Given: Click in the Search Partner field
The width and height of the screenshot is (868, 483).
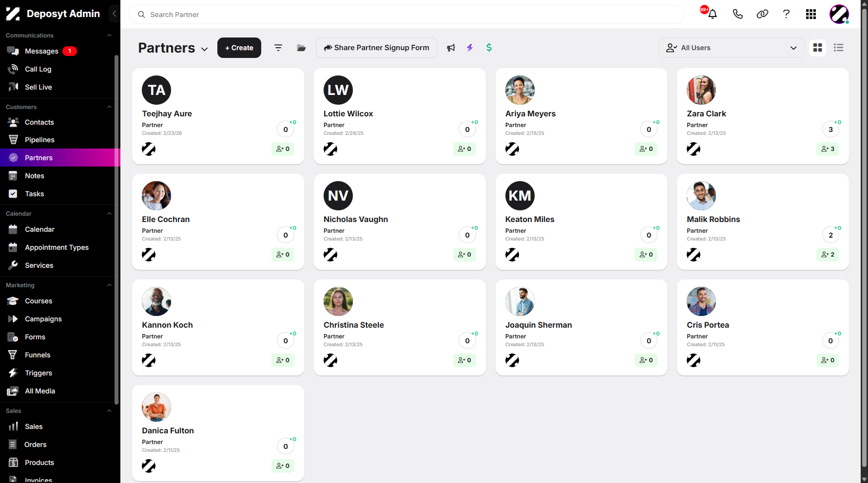Looking at the screenshot, I should [x=406, y=15].
